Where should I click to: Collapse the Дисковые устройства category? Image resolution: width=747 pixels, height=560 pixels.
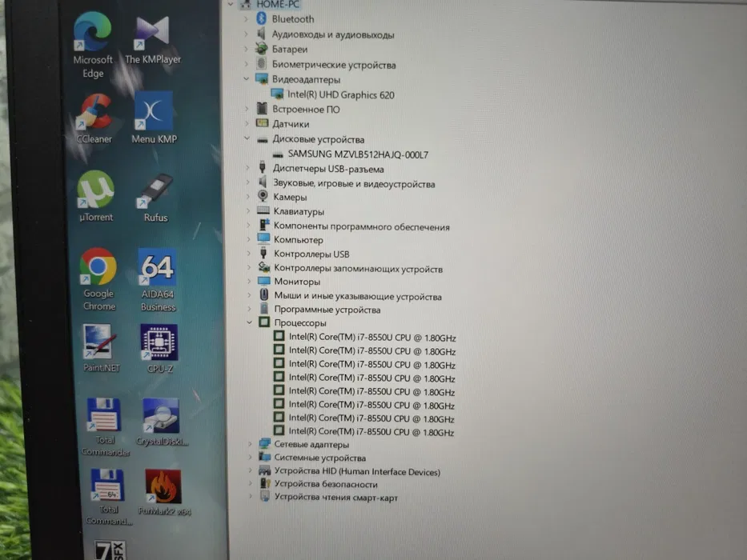click(x=247, y=138)
